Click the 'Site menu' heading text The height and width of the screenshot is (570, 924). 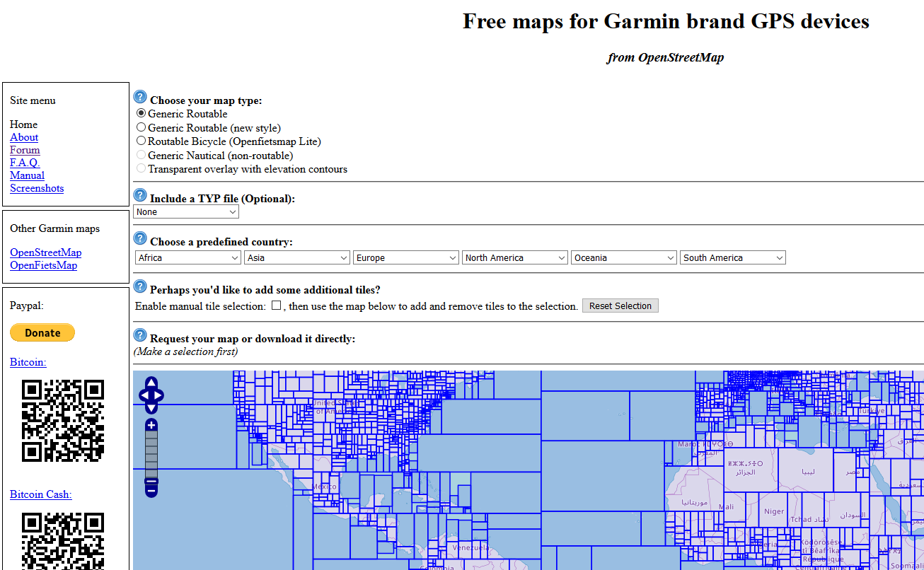pyautogui.click(x=33, y=100)
